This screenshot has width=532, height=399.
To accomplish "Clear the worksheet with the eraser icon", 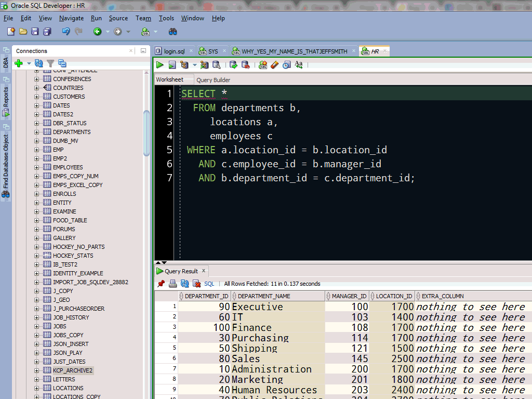I will click(275, 65).
